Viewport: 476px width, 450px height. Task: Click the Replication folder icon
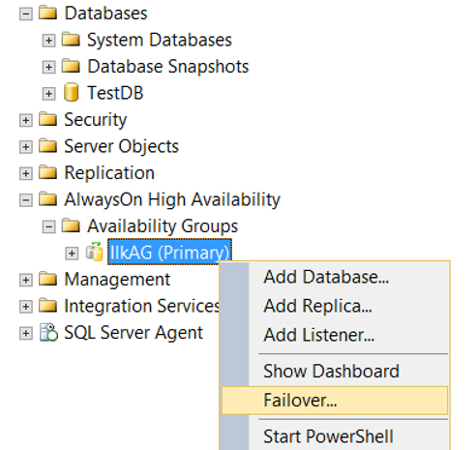(x=47, y=172)
